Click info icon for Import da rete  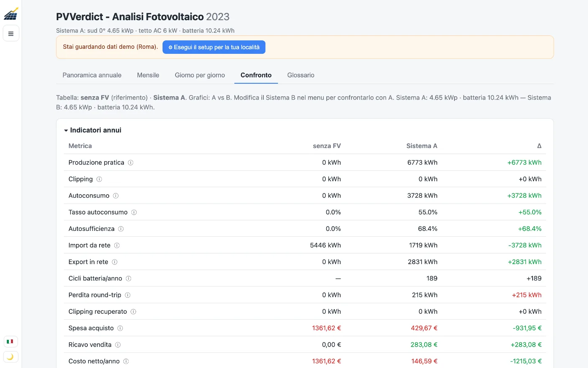point(117,245)
